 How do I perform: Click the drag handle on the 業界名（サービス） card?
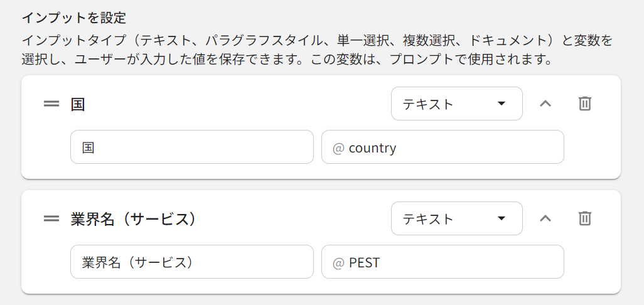51,218
